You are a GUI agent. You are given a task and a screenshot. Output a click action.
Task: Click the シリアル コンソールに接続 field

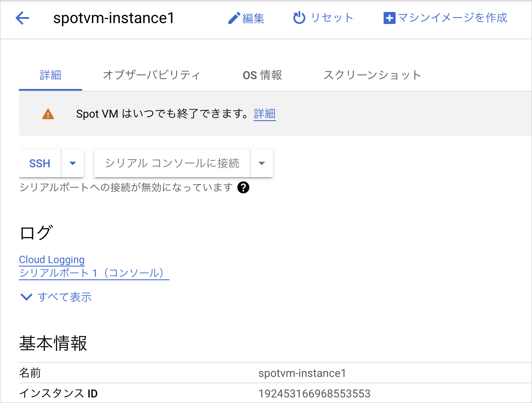tap(171, 163)
